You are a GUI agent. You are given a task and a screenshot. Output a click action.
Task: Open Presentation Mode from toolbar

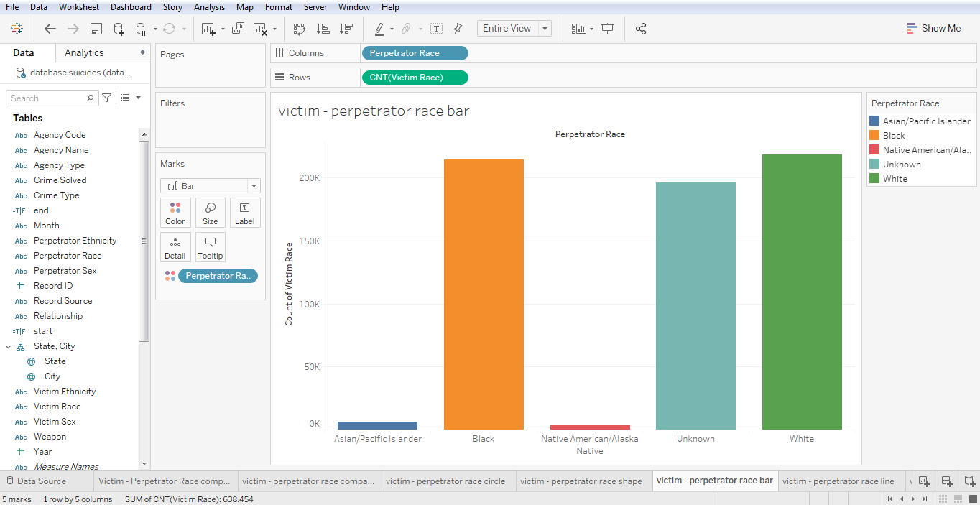coord(608,29)
